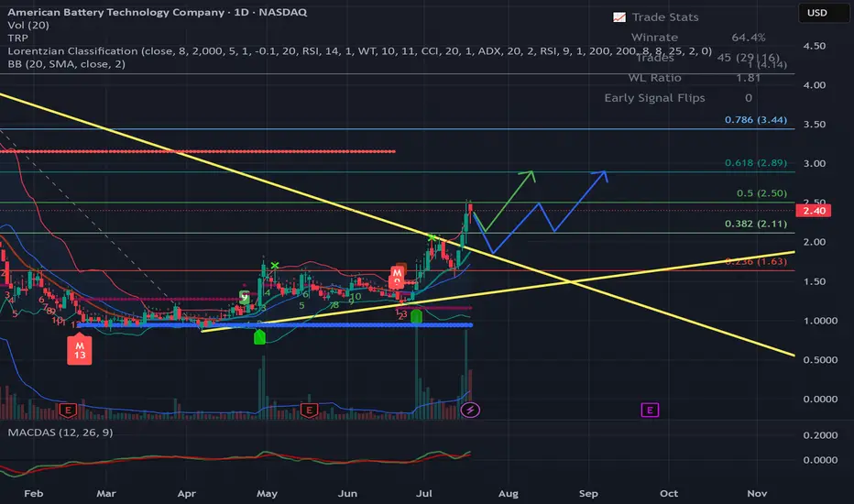Image resolution: width=854 pixels, height=504 pixels.
Task: Click the 0.382 (2.11) Fibonacci level label
Action: pos(756,224)
